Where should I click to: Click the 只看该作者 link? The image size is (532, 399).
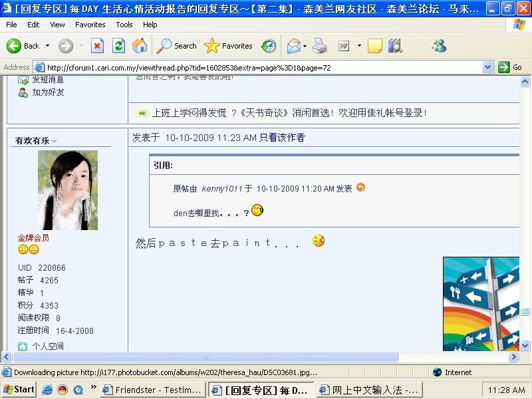(282, 138)
